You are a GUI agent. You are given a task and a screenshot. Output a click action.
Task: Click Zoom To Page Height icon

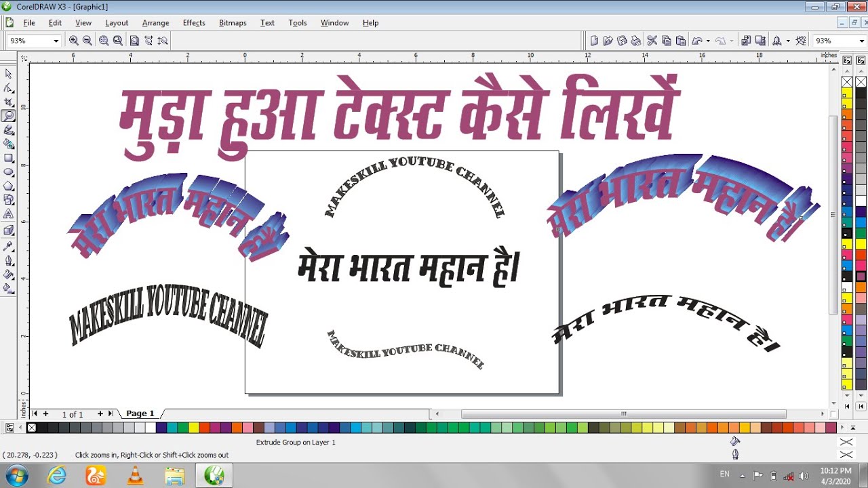tap(163, 41)
